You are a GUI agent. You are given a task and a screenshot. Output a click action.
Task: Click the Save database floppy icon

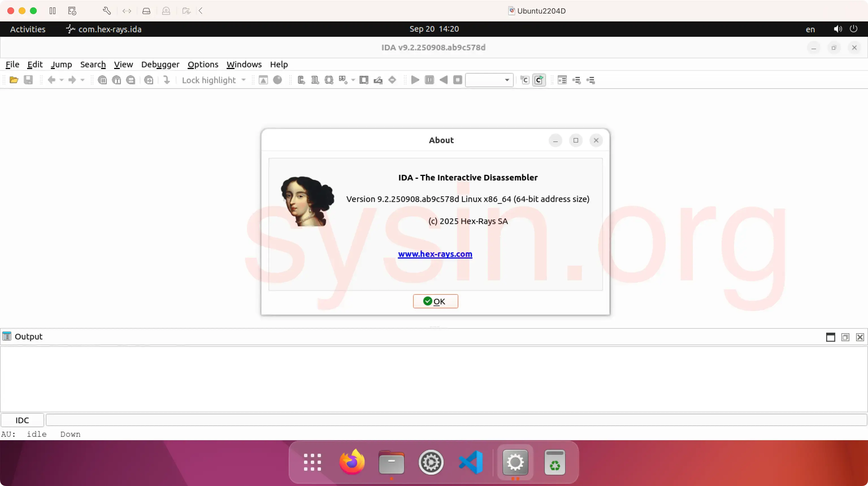(28, 80)
